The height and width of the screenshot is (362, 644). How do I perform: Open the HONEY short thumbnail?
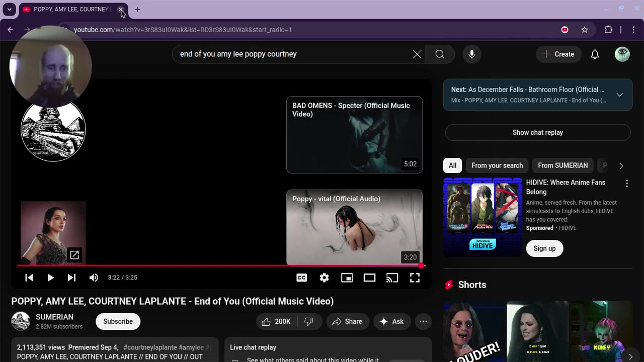[x=601, y=331]
